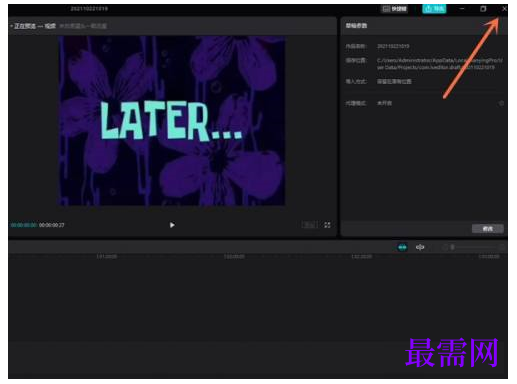Restore down the video editor window
Screen dimensions: 517x384
click(483, 9)
